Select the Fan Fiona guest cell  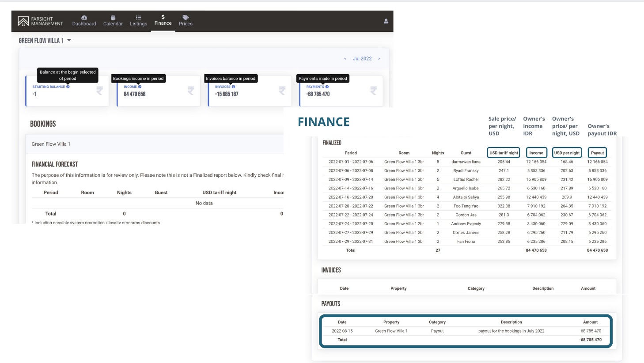click(466, 241)
